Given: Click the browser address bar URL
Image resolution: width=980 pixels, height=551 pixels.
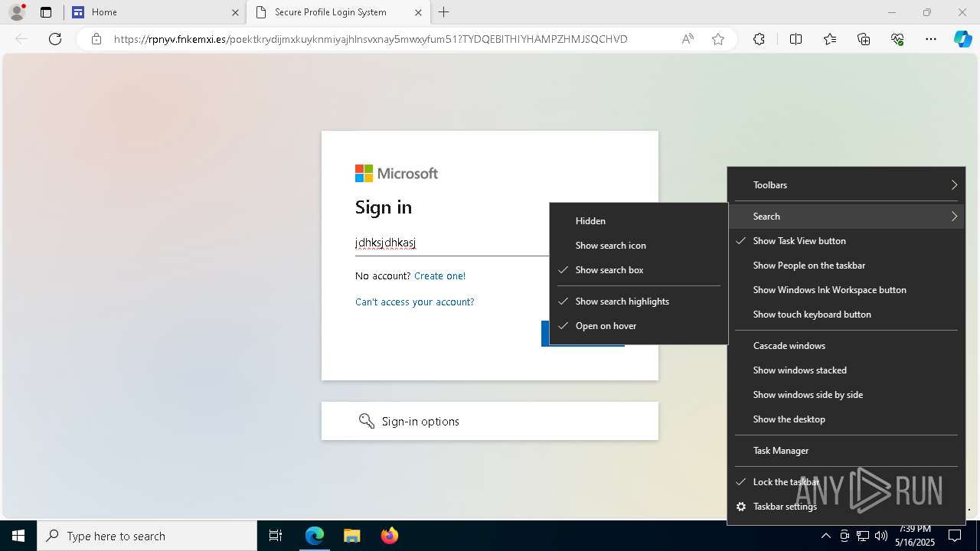Looking at the screenshot, I should click(371, 39).
